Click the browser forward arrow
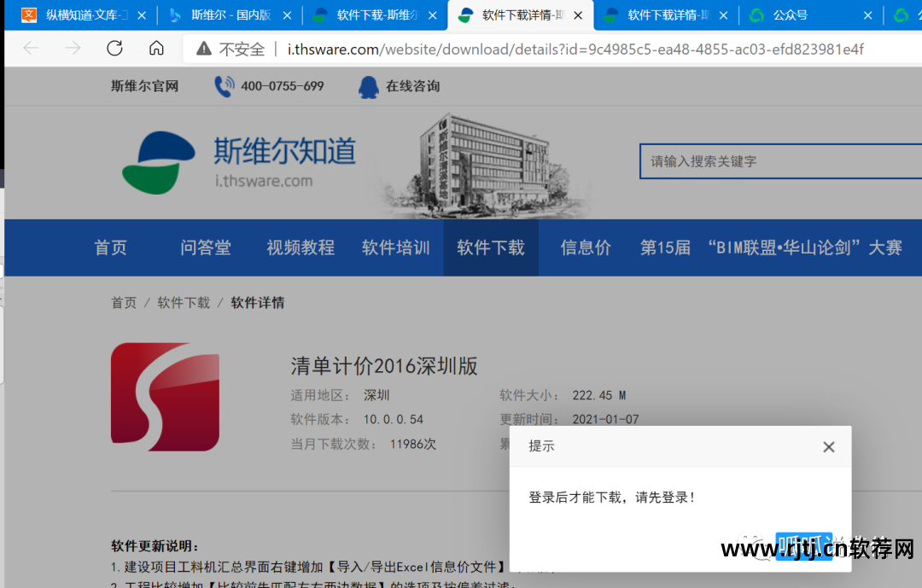The image size is (922, 588). [73, 48]
